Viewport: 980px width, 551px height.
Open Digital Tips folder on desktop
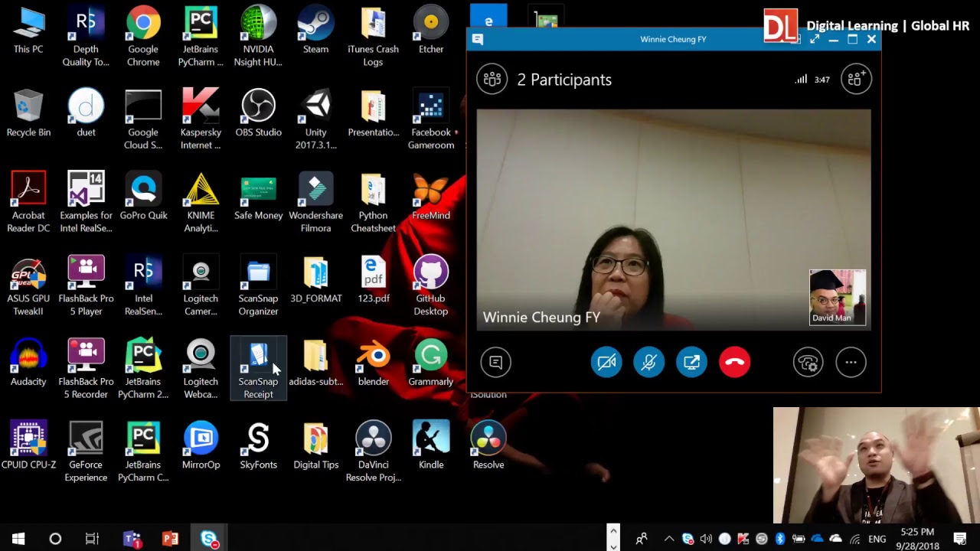tap(315, 446)
